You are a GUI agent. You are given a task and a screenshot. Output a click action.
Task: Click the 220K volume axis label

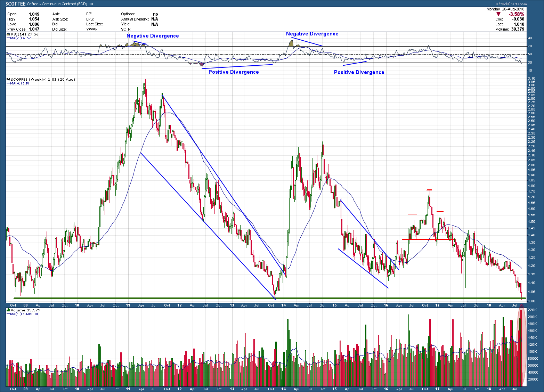click(x=532, y=310)
